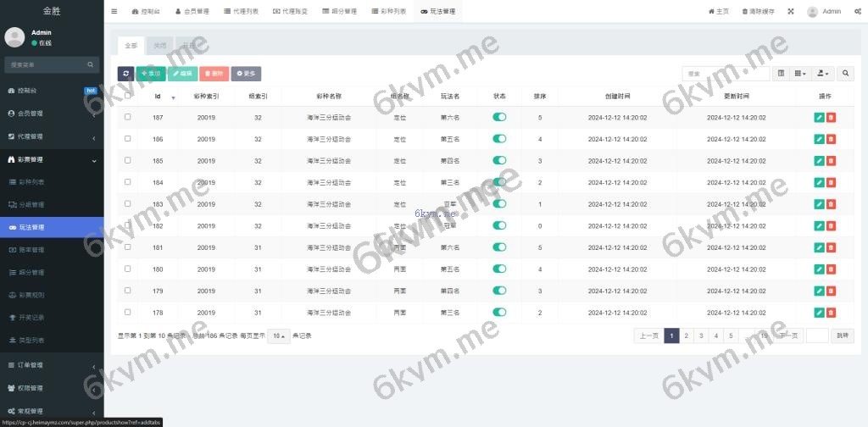Screen dimensions: 868x427
Task: Open 赔率管理 in the left sidebar
Action: pos(31,250)
